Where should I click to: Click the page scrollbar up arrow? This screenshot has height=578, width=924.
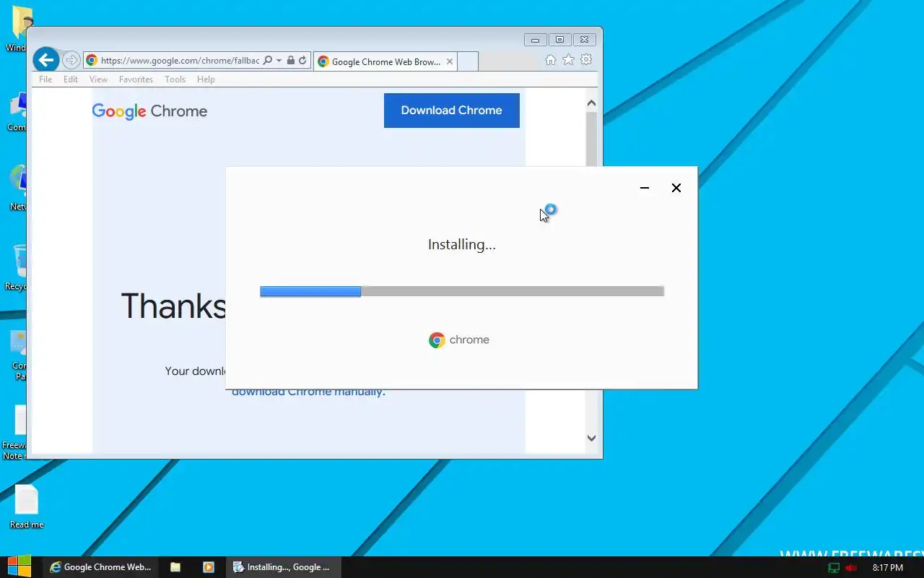(591, 103)
